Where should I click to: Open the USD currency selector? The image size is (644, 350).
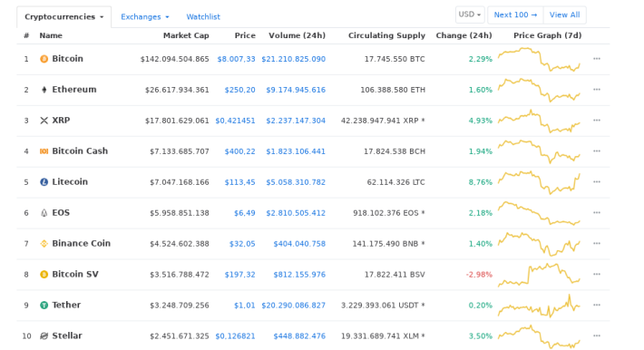470,15
